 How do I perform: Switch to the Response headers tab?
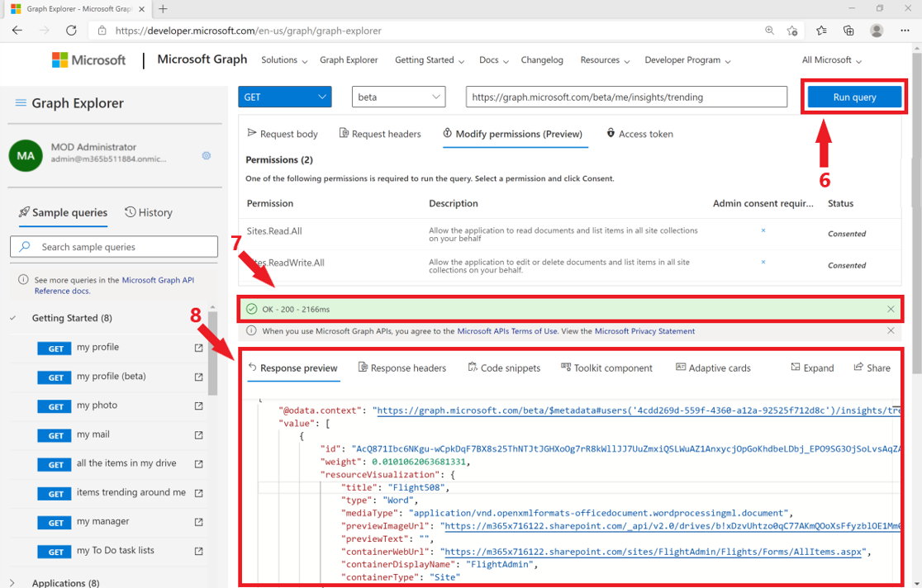pyautogui.click(x=402, y=367)
